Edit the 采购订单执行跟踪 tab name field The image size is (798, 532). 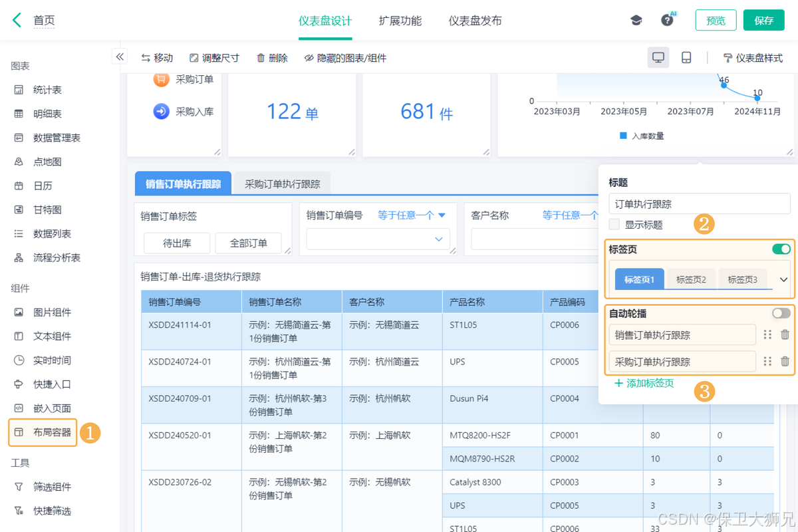682,361
